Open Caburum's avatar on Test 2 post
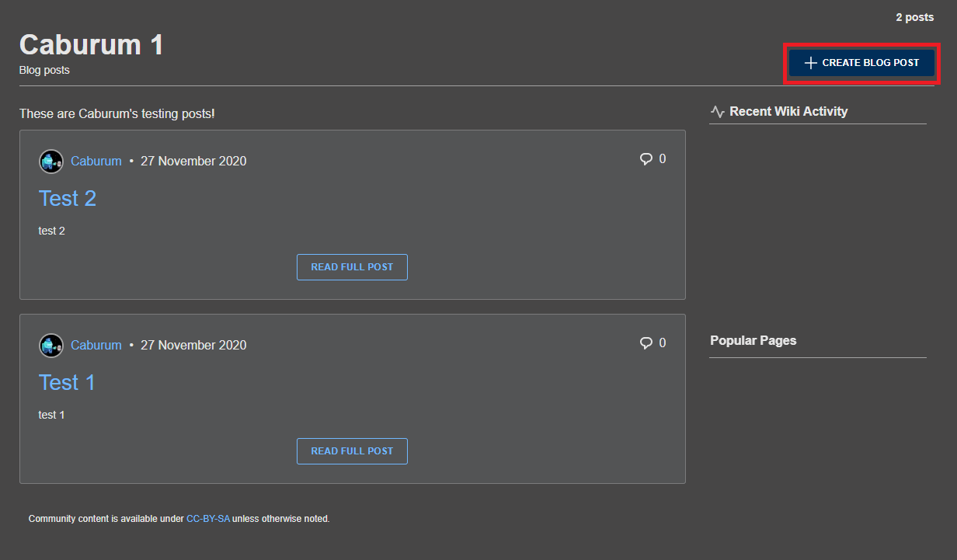This screenshot has width=957, height=560. (x=51, y=162)
